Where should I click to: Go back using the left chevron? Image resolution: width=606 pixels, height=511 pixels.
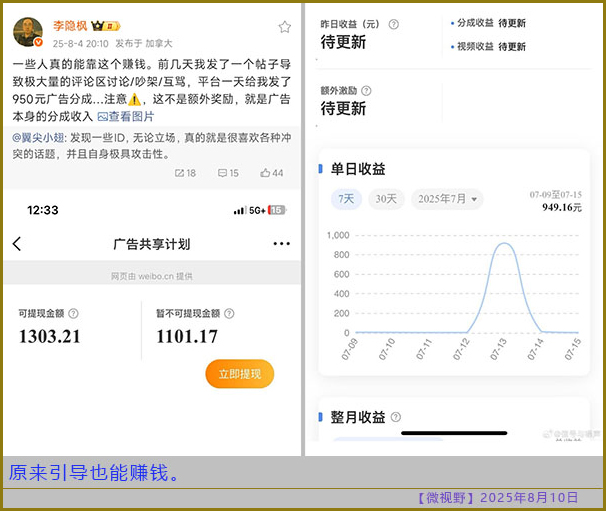17,244
